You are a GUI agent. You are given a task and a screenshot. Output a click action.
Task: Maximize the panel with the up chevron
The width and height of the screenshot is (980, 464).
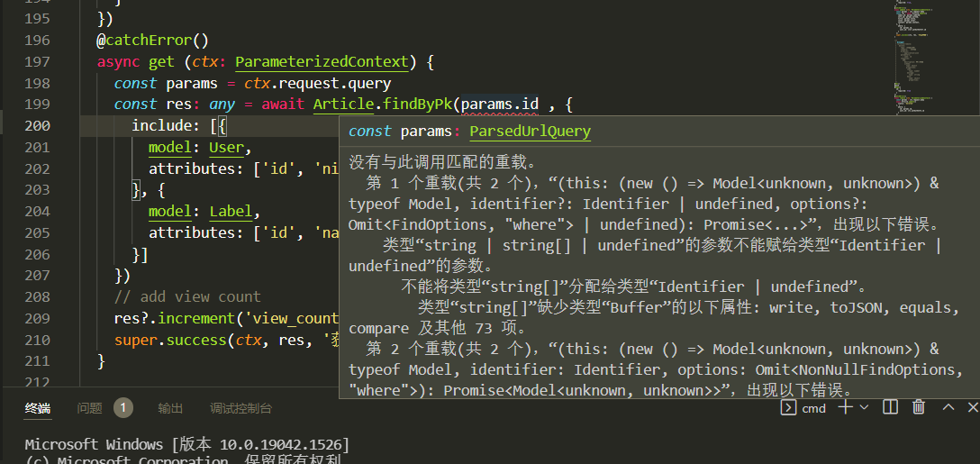948,408
